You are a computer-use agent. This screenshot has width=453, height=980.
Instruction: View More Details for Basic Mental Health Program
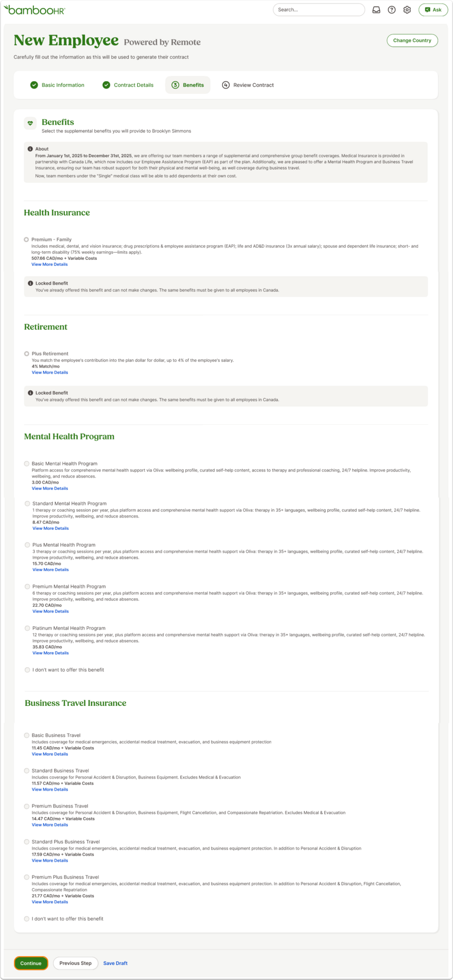[50, 488]
